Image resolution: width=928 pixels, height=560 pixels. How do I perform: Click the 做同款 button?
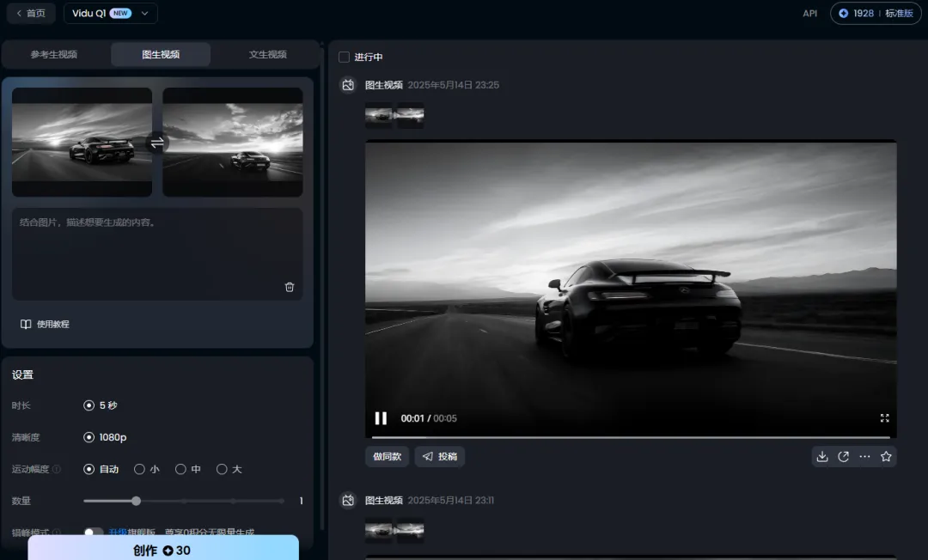[x=387, y=457]
